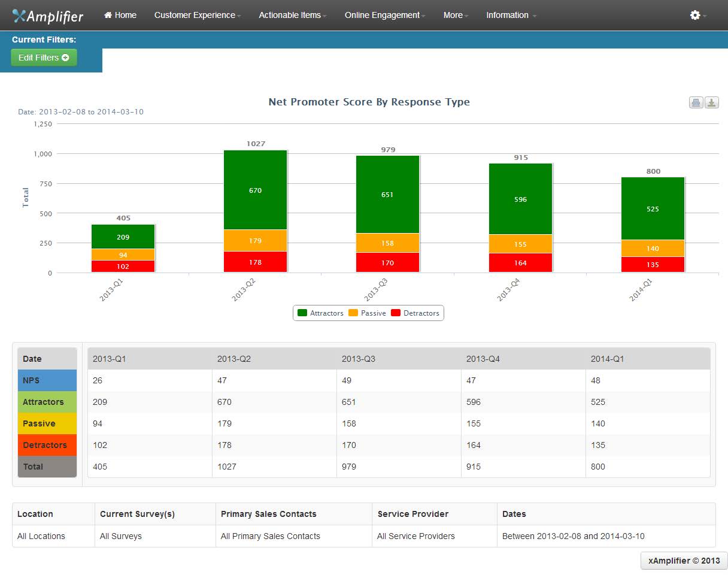Viewport: 728px width, 575px height.
Task: Click the green 670 Attractors bar segment
Action: pos(255,190)
